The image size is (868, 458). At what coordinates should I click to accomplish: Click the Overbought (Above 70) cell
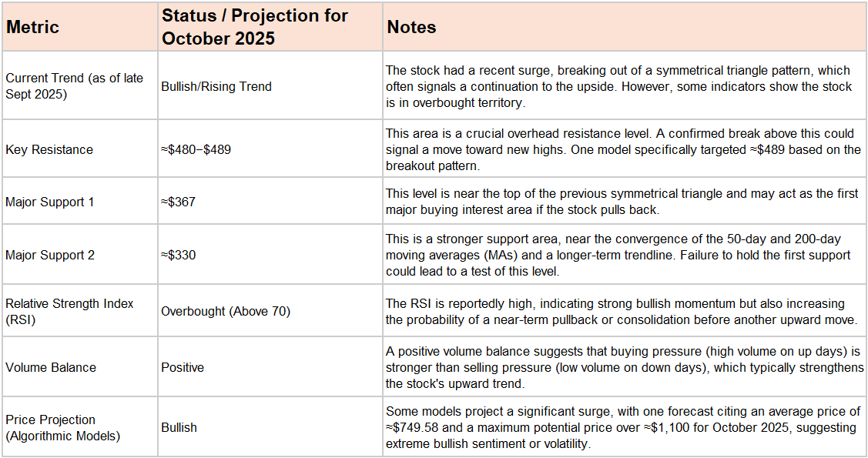226,312
